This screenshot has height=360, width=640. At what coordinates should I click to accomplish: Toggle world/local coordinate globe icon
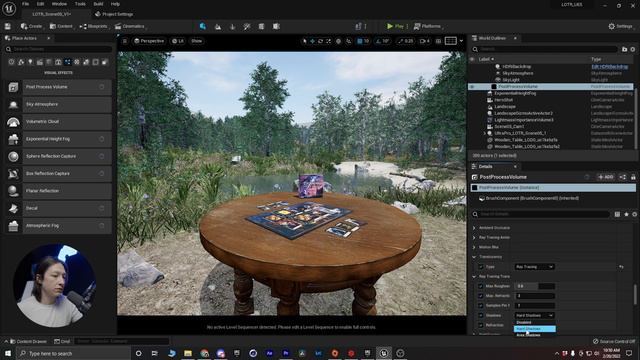[338, 41]
